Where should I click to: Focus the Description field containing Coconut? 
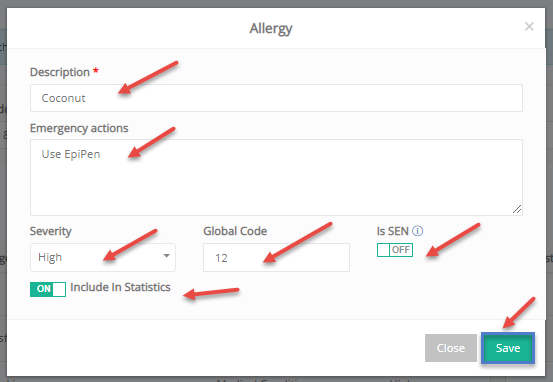(276, 98)
